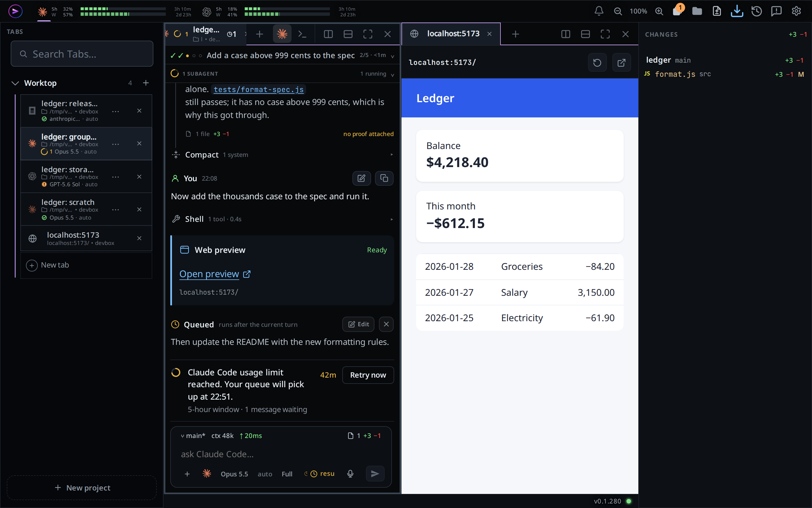This screenshot has width=812, height=508.
Task: Expand the task progress header chevron
Action: pyautogui.click(x=392, y=56)
